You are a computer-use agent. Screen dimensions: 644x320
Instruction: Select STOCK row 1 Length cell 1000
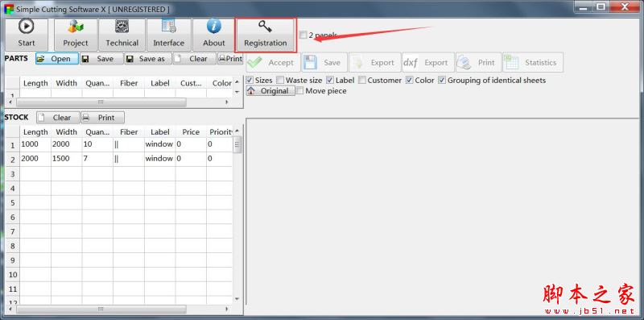point(35,144)
